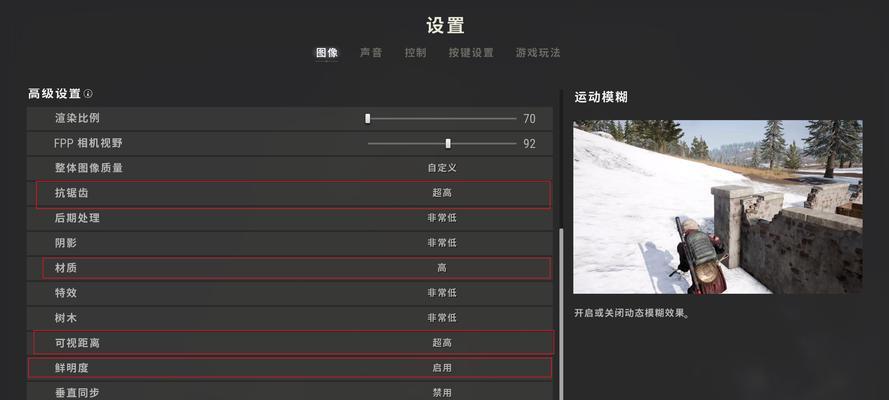Open 可视距离 option showing 超高
The width and height of the screenshot is (889, 400).
pyautogui.click(x=442, y=343)
